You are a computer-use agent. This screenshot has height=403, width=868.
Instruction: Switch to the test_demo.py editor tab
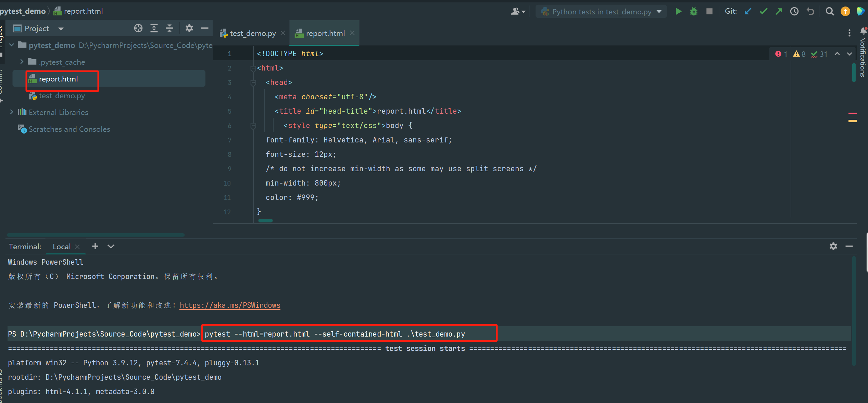click(253, 34)
